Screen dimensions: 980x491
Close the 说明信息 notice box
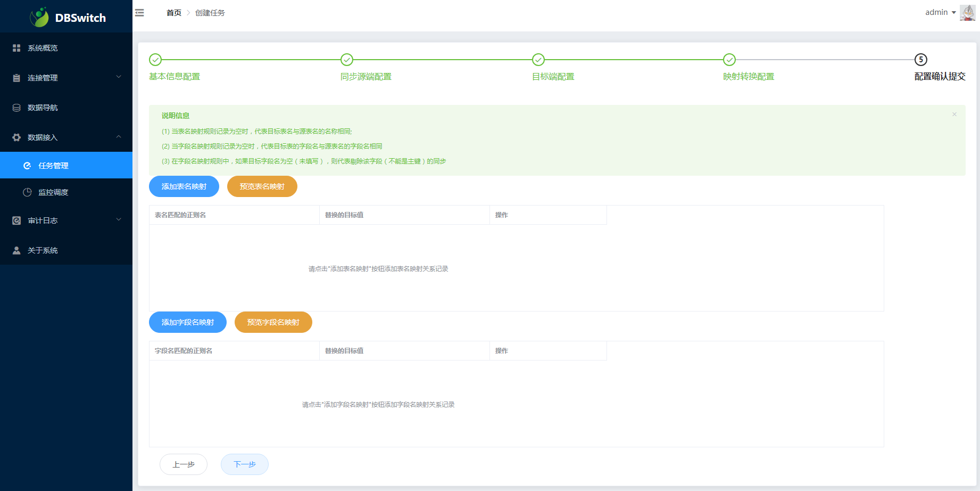(x=954, y=114)
